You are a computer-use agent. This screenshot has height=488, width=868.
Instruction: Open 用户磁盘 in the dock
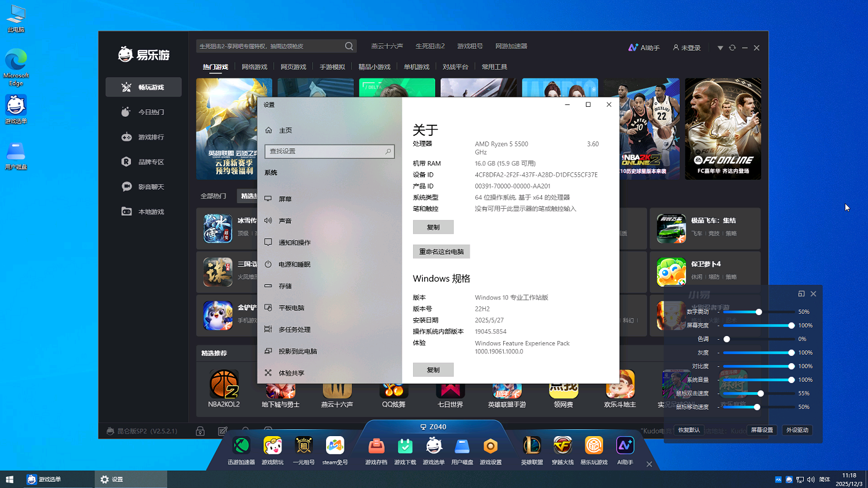click(462, 446)
